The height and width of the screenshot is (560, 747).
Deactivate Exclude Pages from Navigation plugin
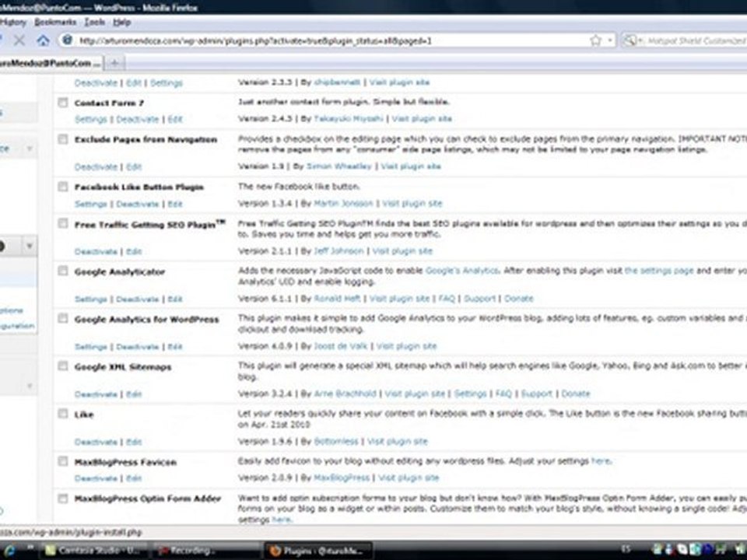(x=96, y=166)
